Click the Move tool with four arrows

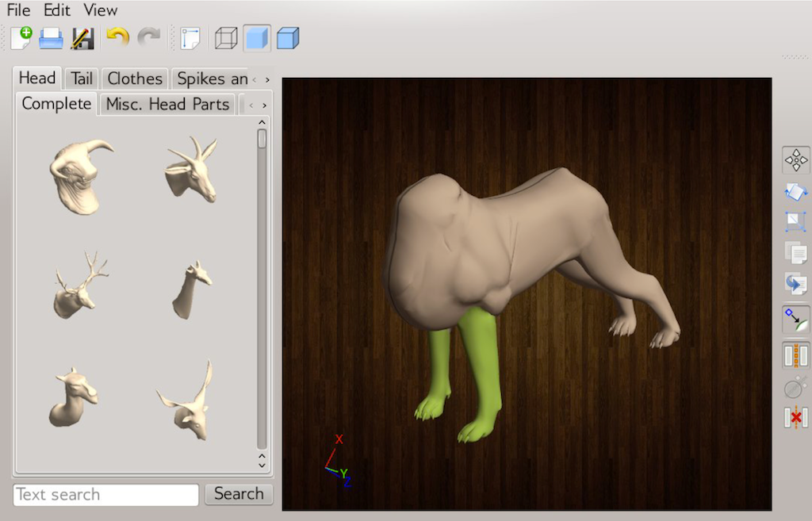pyautogui.click(x=795, y=160)
